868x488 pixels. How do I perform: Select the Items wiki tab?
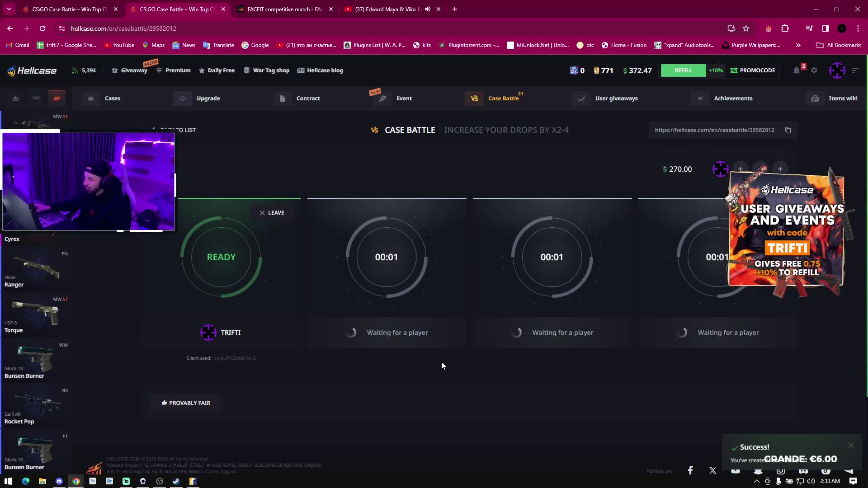pos(833,99)
